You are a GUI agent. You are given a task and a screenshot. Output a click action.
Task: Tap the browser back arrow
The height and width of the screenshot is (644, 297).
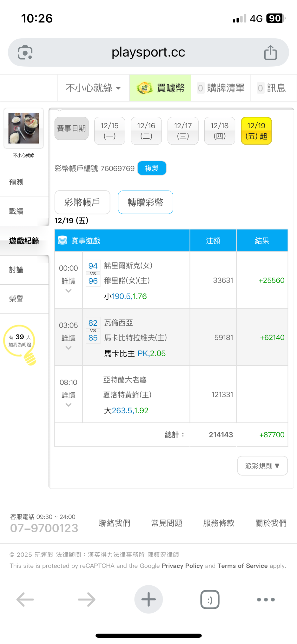point(25,599)
